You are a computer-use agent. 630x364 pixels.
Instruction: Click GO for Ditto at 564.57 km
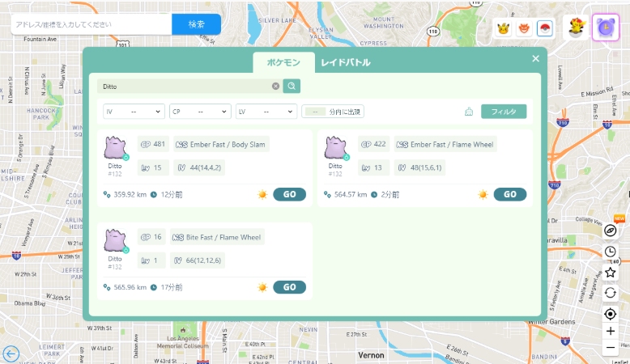pyautogui.click(x=510, y=194)
